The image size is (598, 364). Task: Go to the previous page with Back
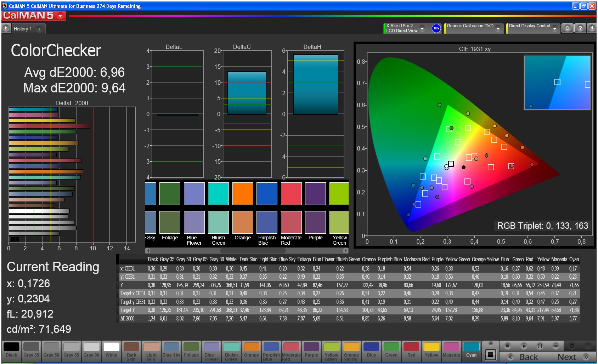[x=524, y=357]
